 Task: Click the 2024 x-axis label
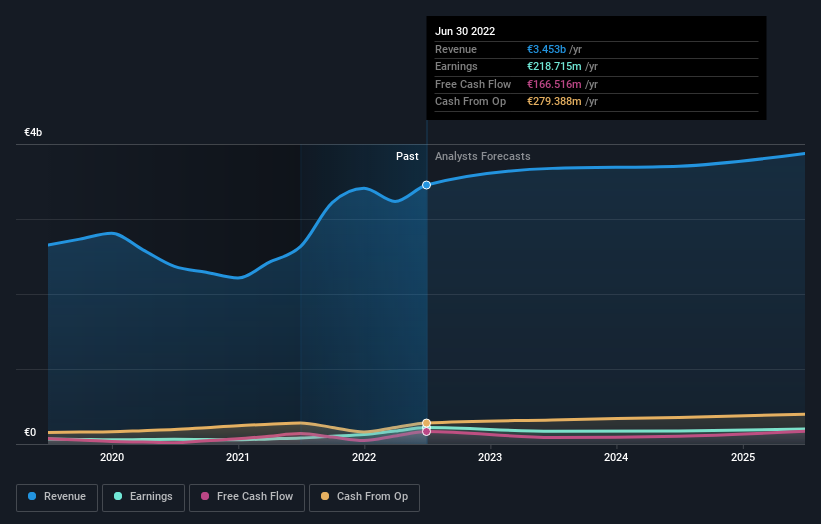coord(616,457)
